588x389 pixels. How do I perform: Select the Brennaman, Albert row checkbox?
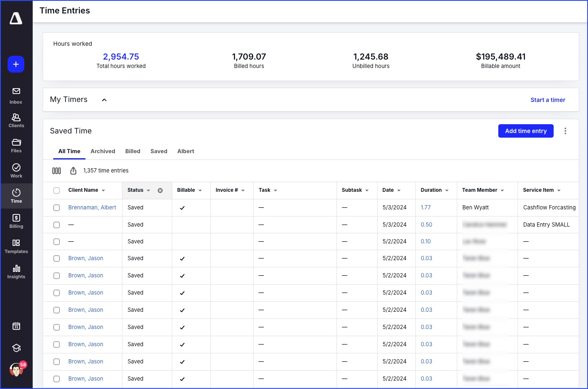[x=57, y=208]
